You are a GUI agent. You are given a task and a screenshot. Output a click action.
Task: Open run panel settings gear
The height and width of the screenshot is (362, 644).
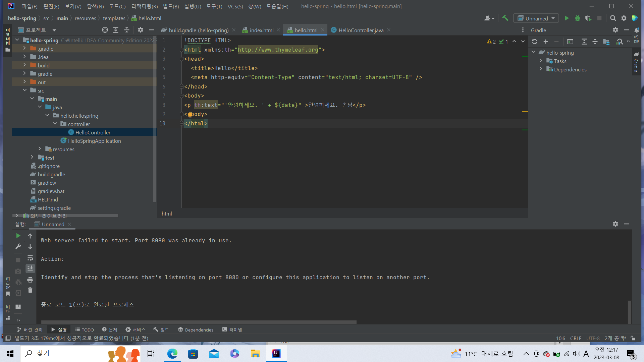point(615,224)
